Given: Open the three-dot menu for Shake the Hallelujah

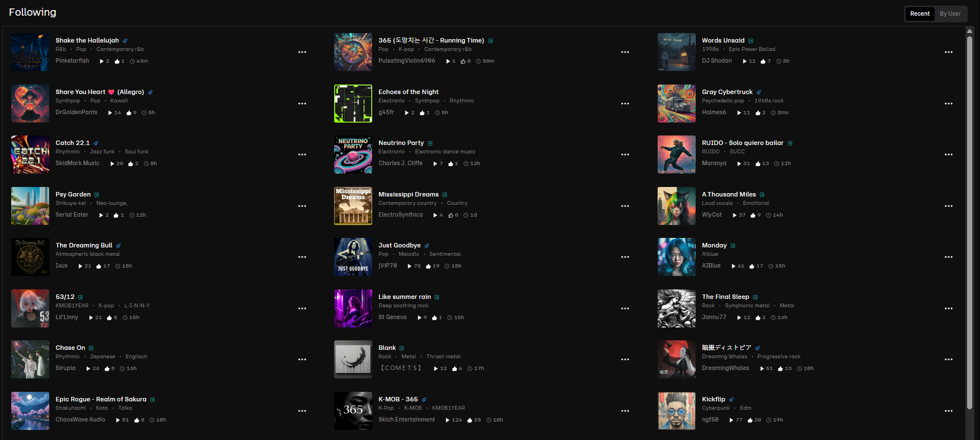Looking at the screenshot, I should tap(302, 52).
